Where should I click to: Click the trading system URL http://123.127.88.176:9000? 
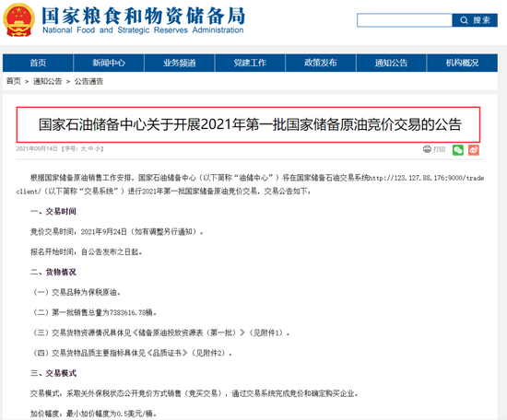(x=416, y=178)
